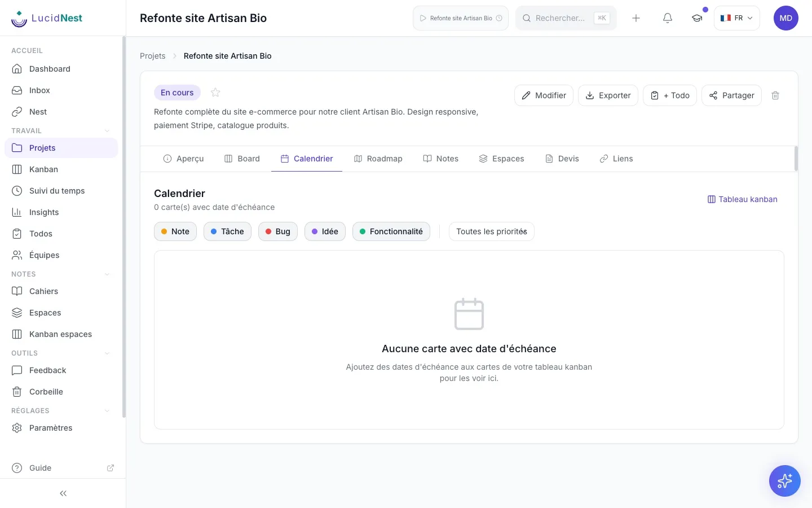
Task: Select the Calendrier tab
Action: point(307,159)
